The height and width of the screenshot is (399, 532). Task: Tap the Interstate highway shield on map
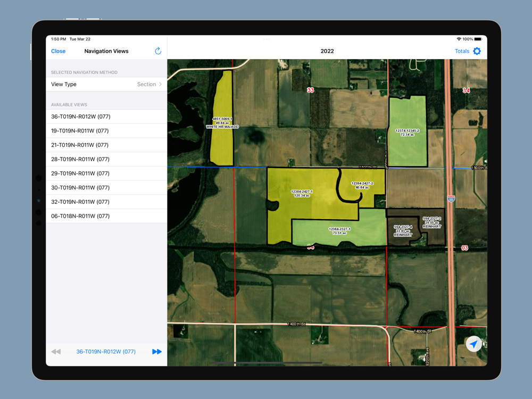point(451,199)
